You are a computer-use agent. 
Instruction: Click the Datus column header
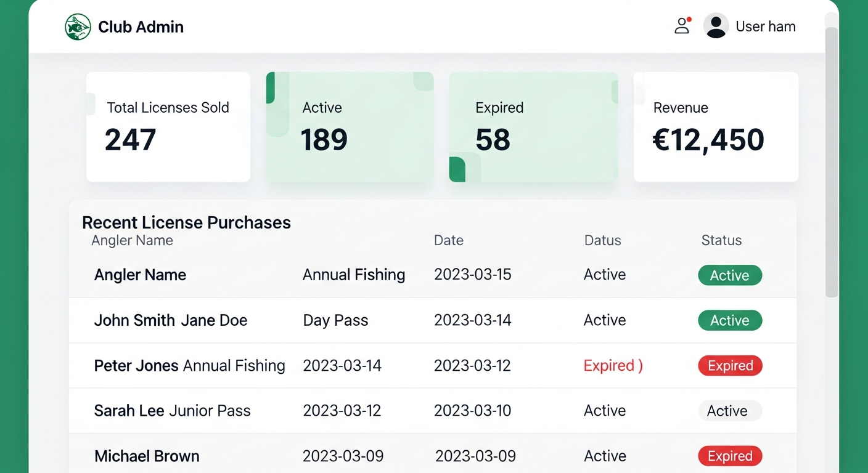603,240
